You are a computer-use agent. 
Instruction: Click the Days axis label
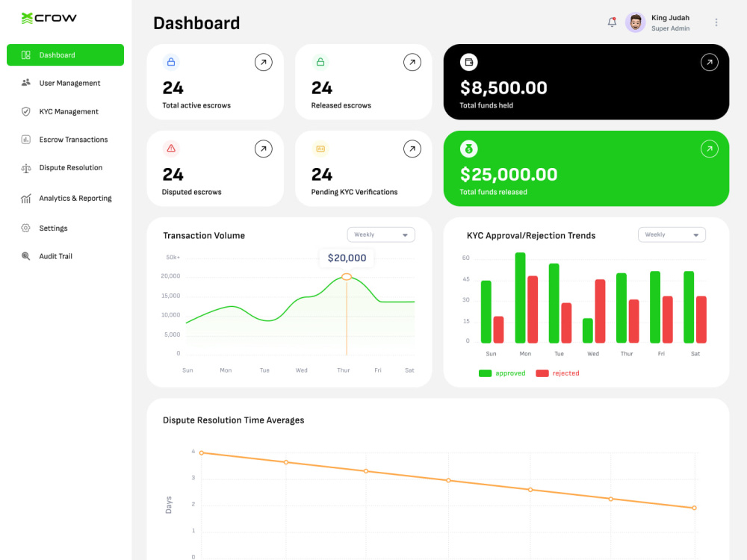click(x=168, y=505)
